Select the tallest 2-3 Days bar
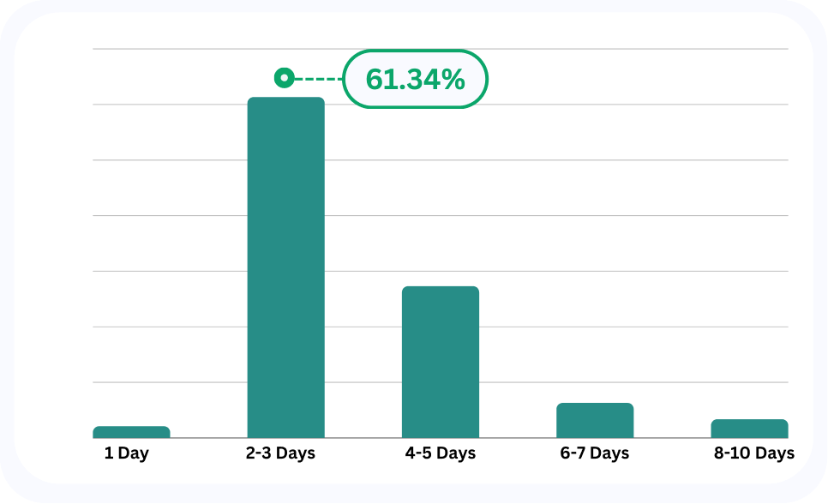The height and width of the screenshot is (504, 828). pos(286,267)
